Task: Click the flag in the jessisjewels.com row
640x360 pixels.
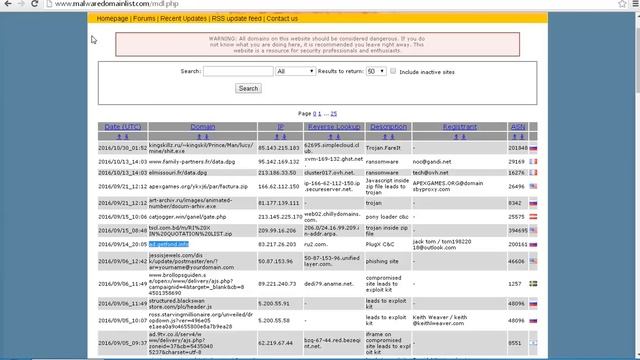Action: 533,261
